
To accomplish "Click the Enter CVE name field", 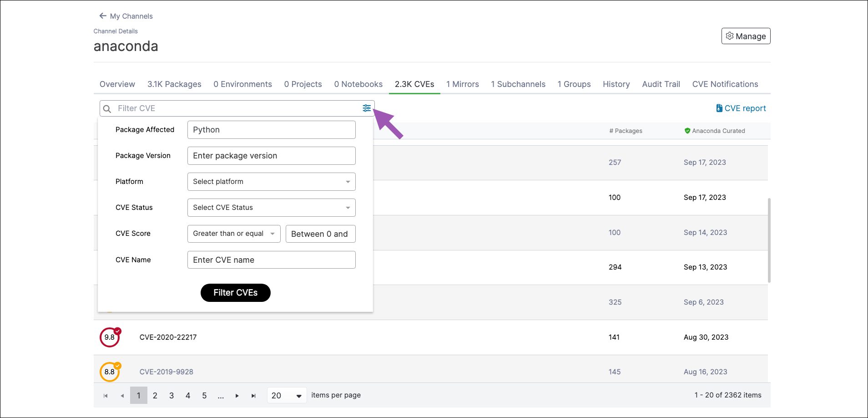I will (272, 260).
